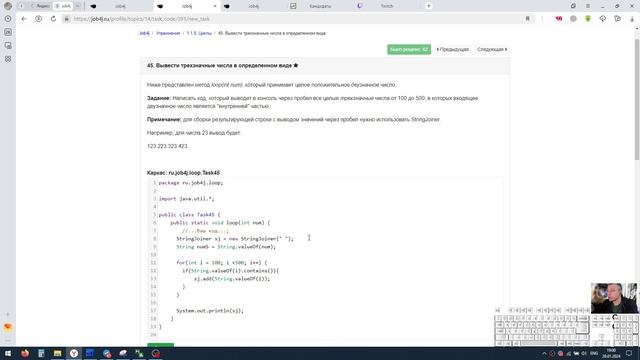Click the System.out.println(sj) code line
This screenshot has width=640, height=360.
(210, 311)
